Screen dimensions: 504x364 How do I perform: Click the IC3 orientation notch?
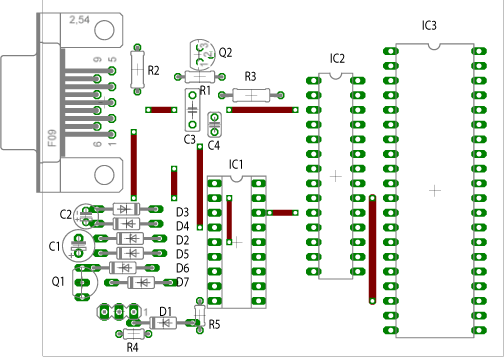(434, 46)
